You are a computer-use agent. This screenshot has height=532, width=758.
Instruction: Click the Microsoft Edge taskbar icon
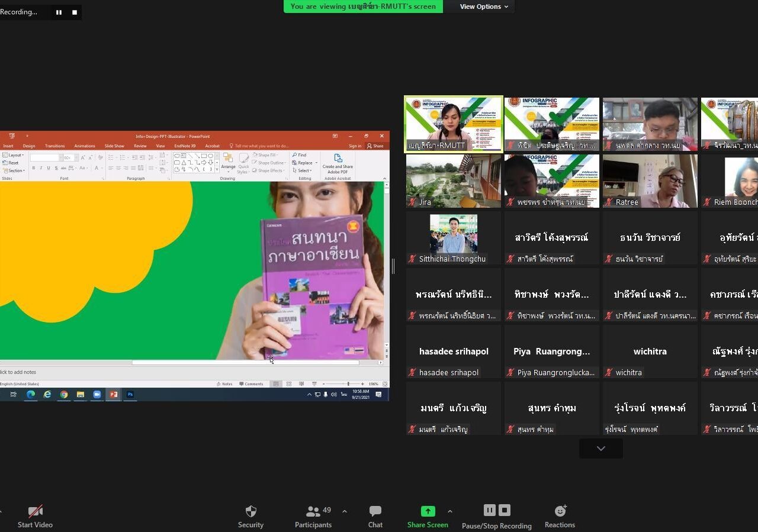(x=30, y=394)
